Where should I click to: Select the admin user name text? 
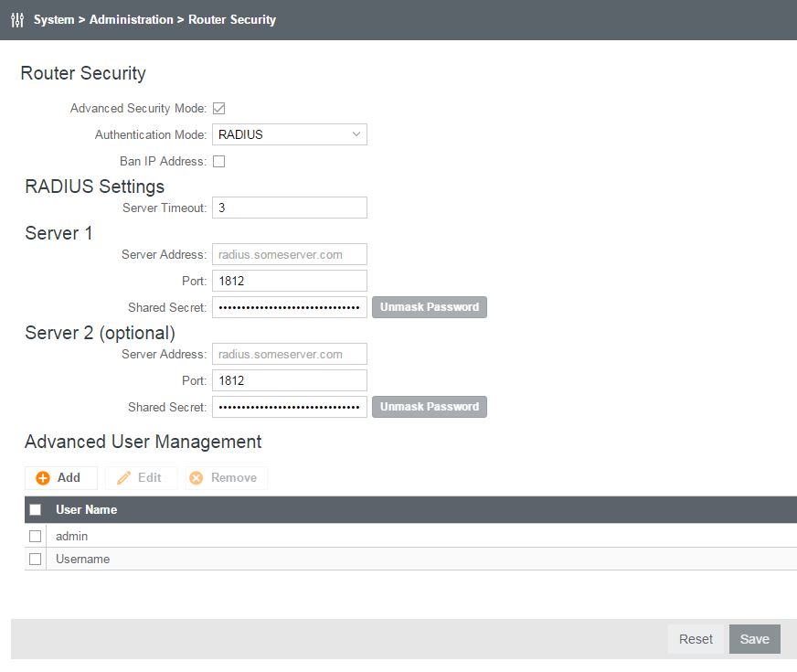tap(71, 537)
